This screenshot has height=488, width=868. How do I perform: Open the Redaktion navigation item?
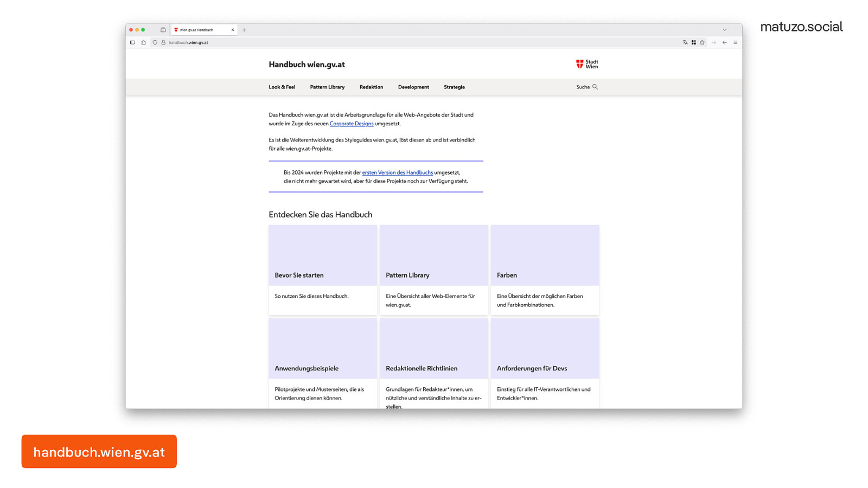click(x=371, y=87)
